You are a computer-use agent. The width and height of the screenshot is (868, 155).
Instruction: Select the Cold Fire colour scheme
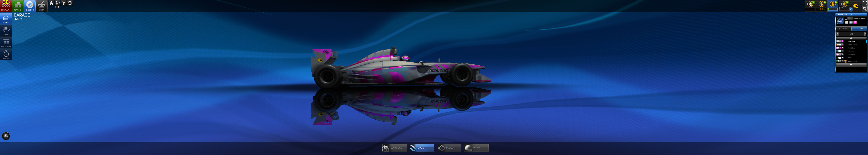pyautogui.click(x=851, y=51)
